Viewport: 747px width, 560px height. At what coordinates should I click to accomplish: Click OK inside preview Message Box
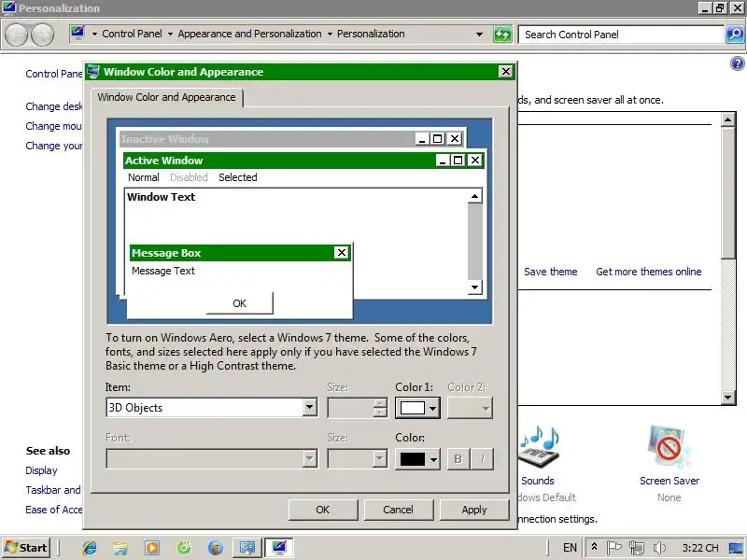click(x=240, y=303)
